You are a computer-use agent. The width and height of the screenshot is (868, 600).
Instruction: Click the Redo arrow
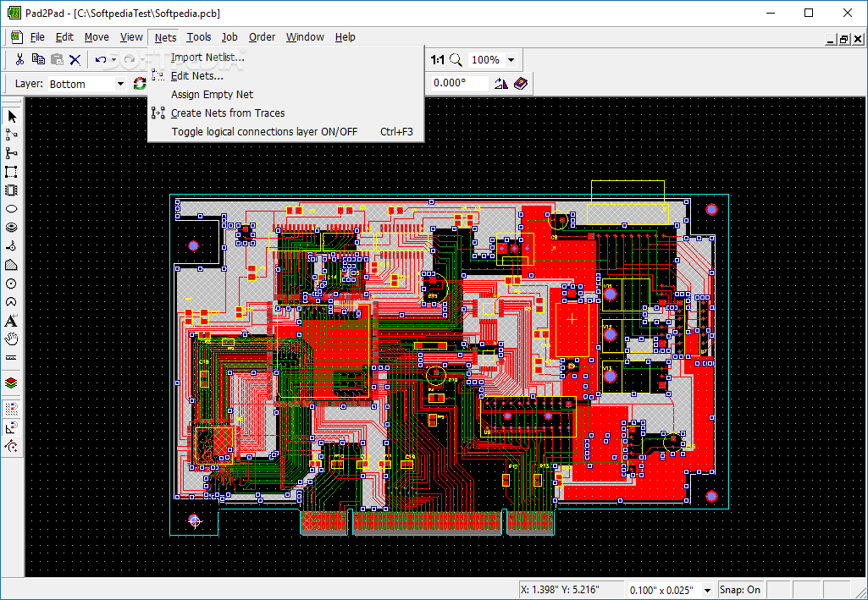click(130, 59)
